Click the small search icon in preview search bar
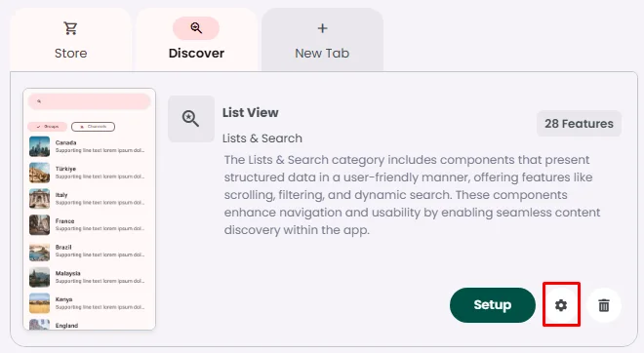Viewport: 644px width, 353px height. coord(39,101)
